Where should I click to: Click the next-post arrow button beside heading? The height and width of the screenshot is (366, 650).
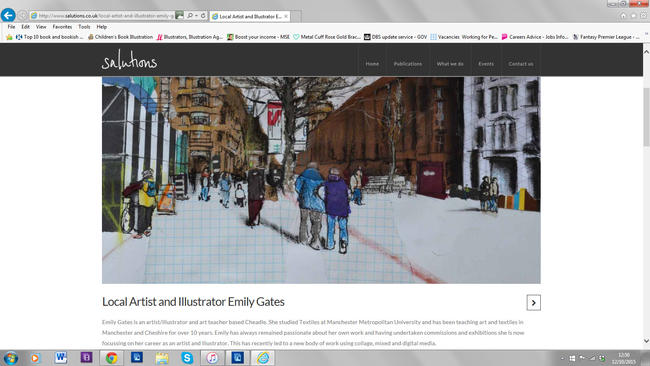(x=534, y=303)
